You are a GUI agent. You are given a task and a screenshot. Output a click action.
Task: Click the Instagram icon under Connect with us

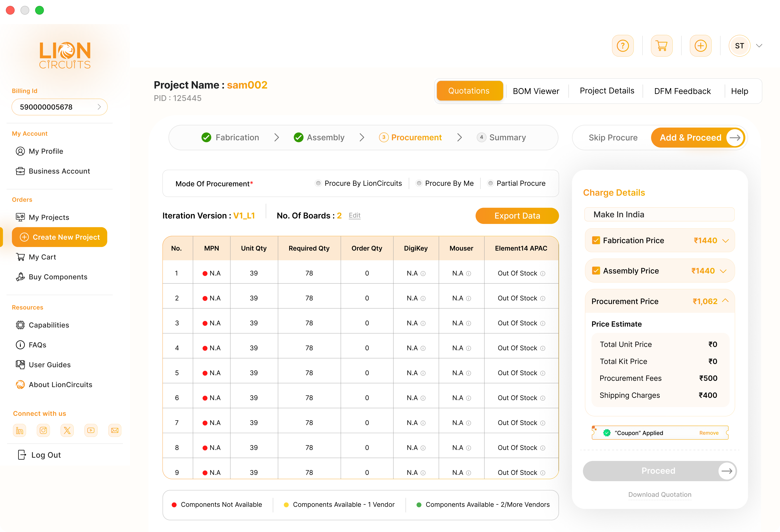43,430
